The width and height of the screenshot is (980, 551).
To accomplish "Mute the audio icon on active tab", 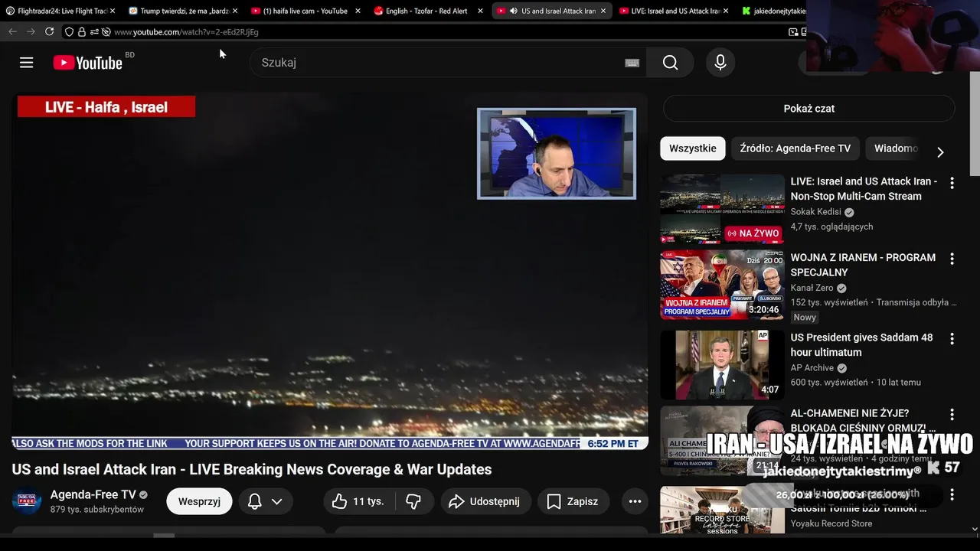I will [512, 11].
